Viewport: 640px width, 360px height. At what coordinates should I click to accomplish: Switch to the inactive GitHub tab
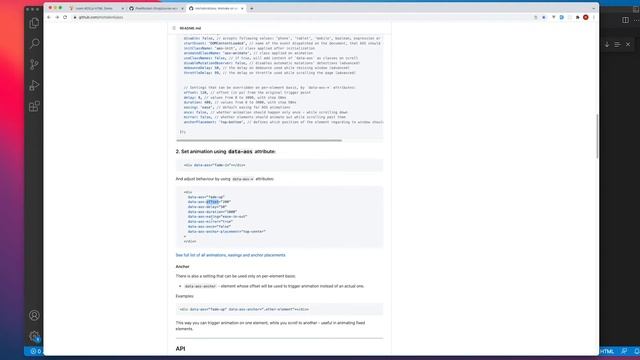click(x=156, y=8)
